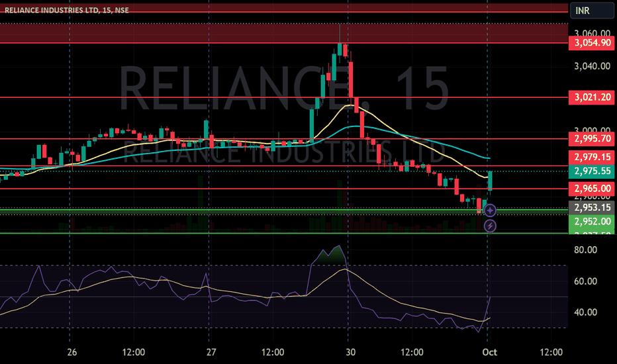
Task: Click the 30 date label on time axis
Action: click(350, 352)
